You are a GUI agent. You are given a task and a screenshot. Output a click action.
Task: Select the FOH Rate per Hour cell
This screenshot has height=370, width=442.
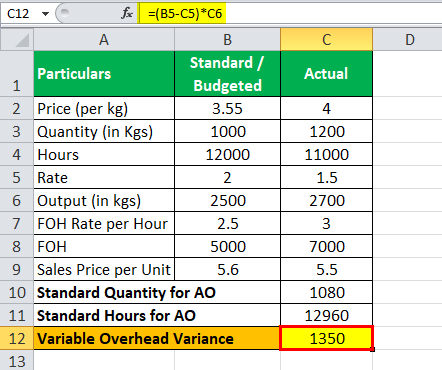click(x=104, y=223)
